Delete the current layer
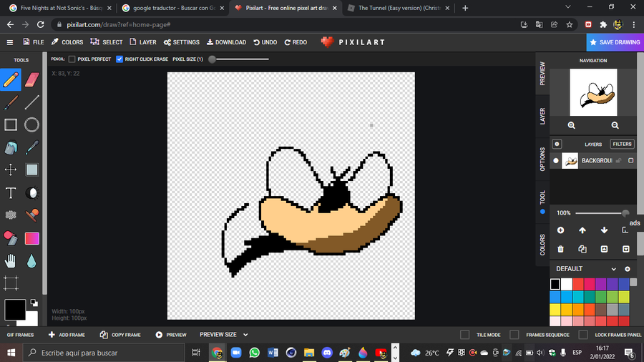Image resolution: width=644 pixels, height=362 pixels. 560,249
